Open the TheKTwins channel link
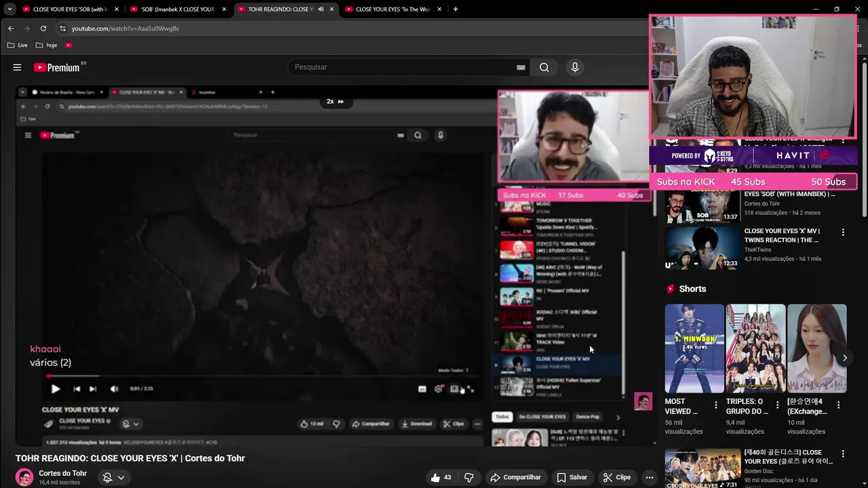This screenshot has width=868, height=488. (757, 249)
